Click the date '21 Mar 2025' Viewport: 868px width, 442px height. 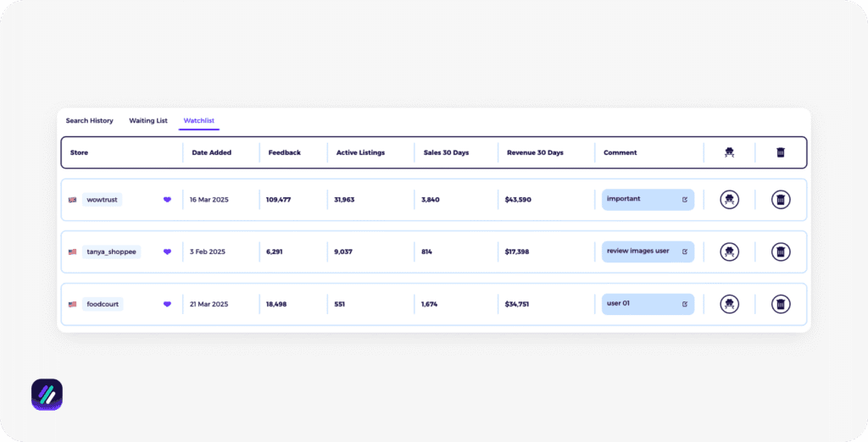tap(209, 304)
